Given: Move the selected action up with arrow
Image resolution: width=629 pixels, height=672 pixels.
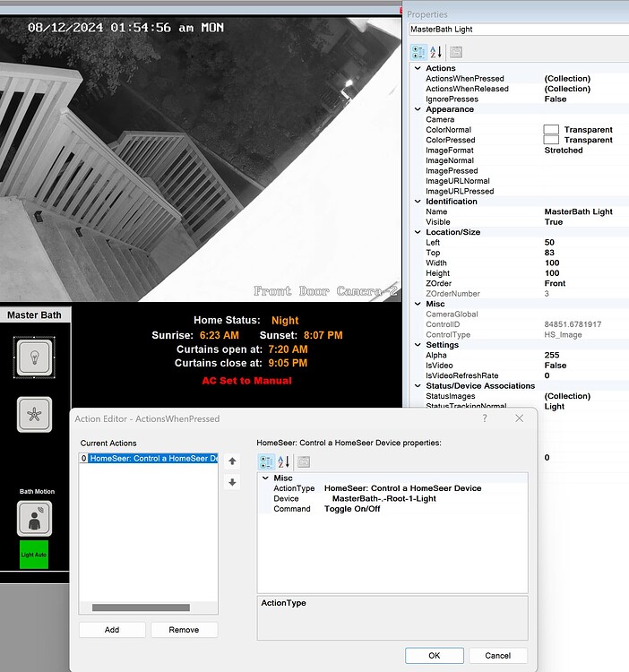Looking at the screenshot, I should tap(232, 461).
